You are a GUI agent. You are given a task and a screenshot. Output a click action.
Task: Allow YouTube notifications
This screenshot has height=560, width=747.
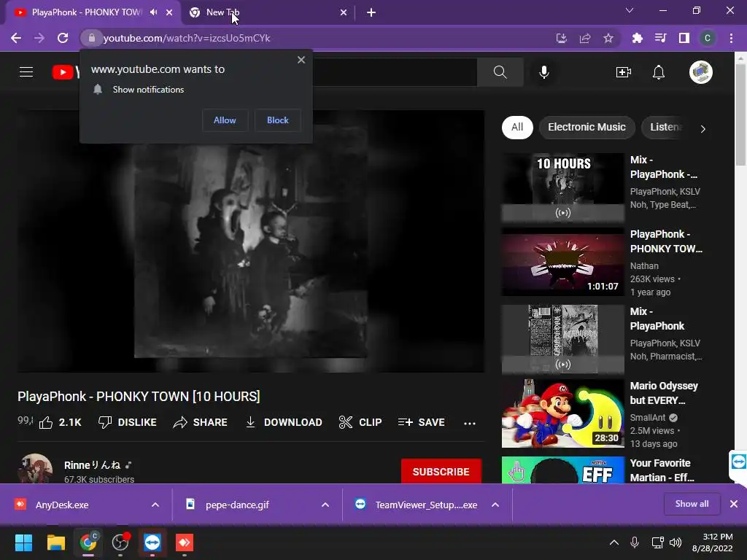pos(225,120)
